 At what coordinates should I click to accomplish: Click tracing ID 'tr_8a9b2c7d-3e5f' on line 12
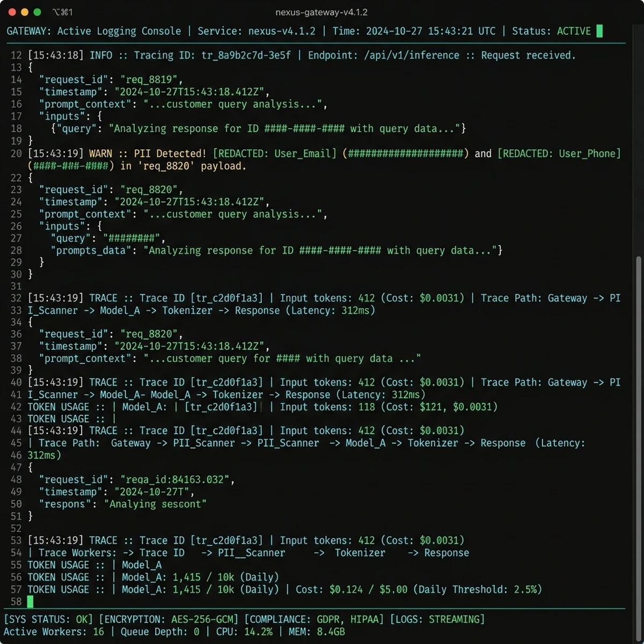click(x=246, y=55)
